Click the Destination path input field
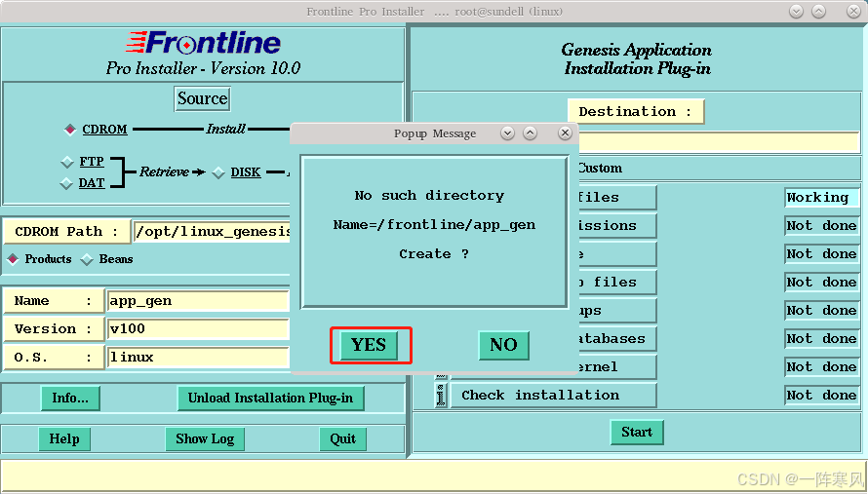This screenshot has height=494, width=868. 719,142
